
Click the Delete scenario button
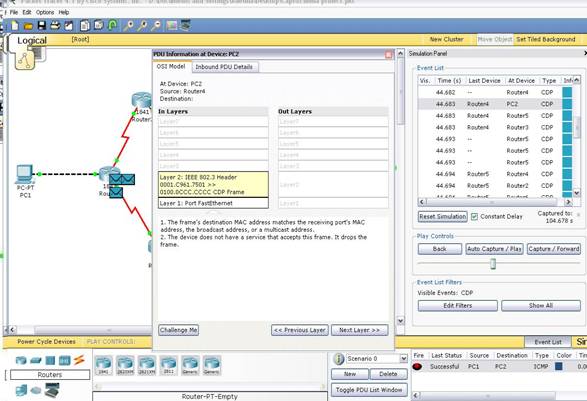[388, 374]
